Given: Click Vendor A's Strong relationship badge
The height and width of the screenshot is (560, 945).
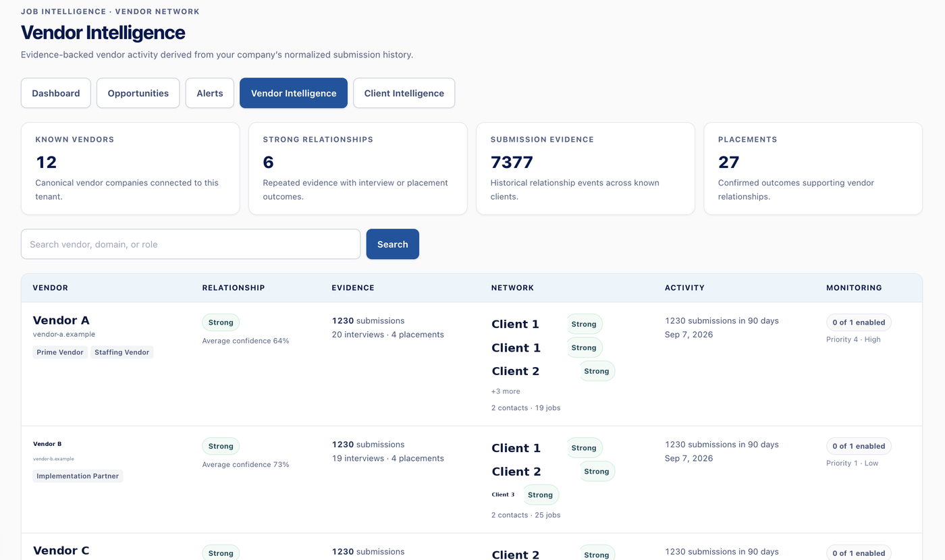Looking at the screenshot, I should [x=221, y=323].
